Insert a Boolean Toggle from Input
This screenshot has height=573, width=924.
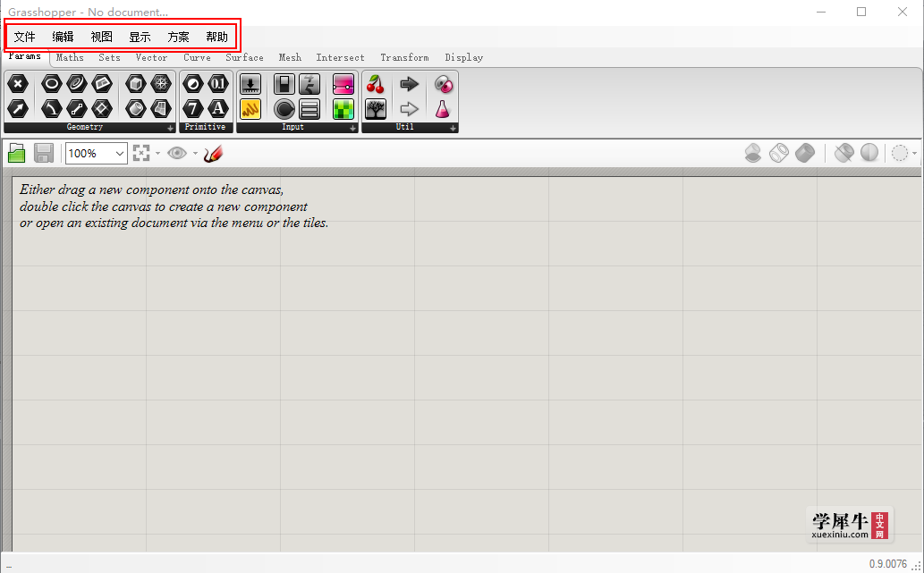point(284,84)
